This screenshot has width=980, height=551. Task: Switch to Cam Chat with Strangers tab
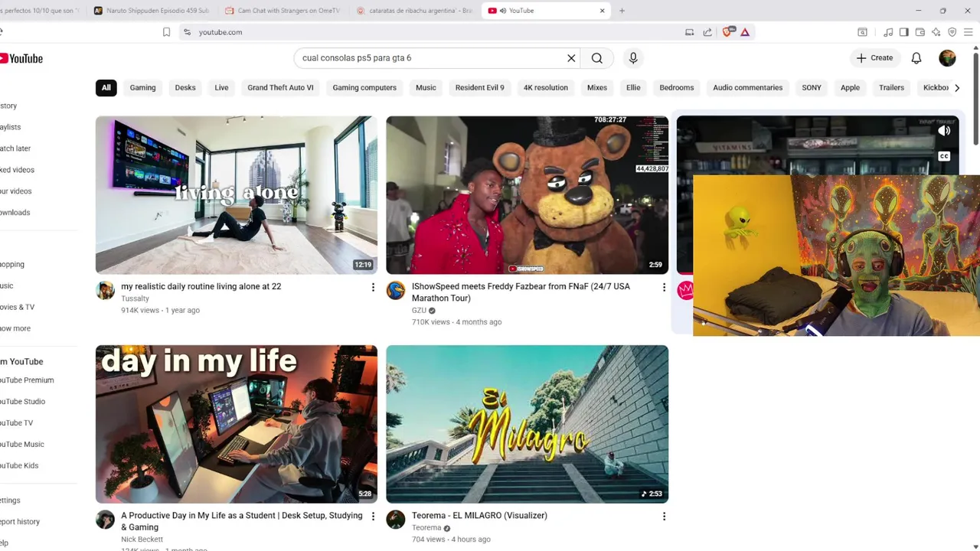pos(283,11)
